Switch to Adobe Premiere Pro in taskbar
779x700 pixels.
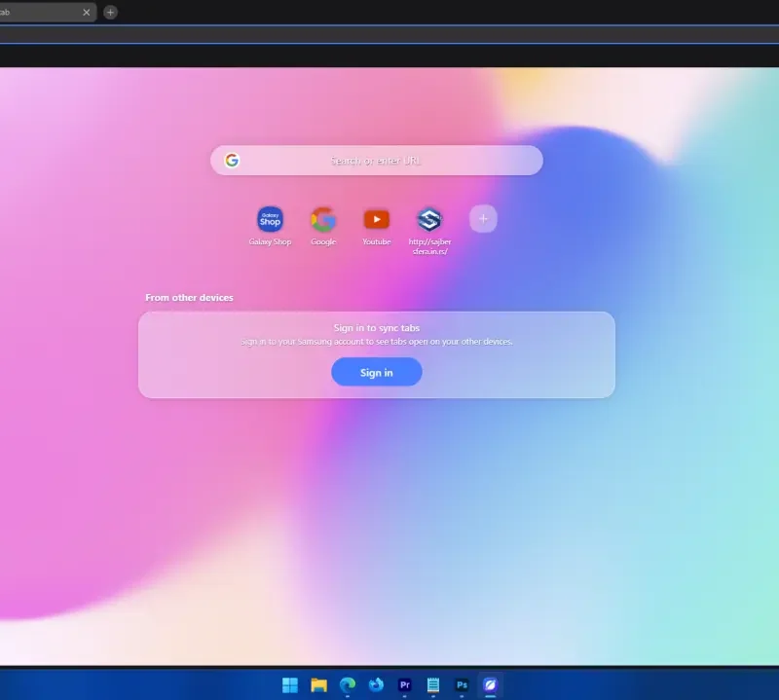point(404,685)
